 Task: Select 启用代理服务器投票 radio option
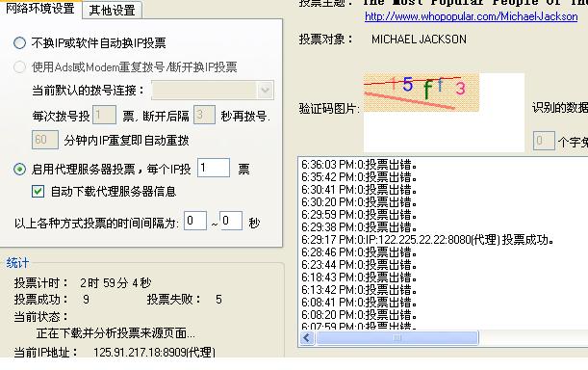coord(19,169)
